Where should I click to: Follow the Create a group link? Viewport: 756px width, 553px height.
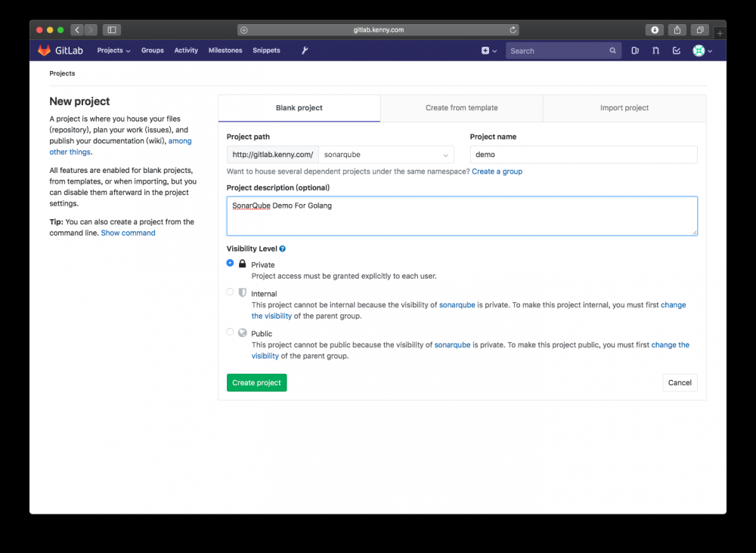click(497, 171)
